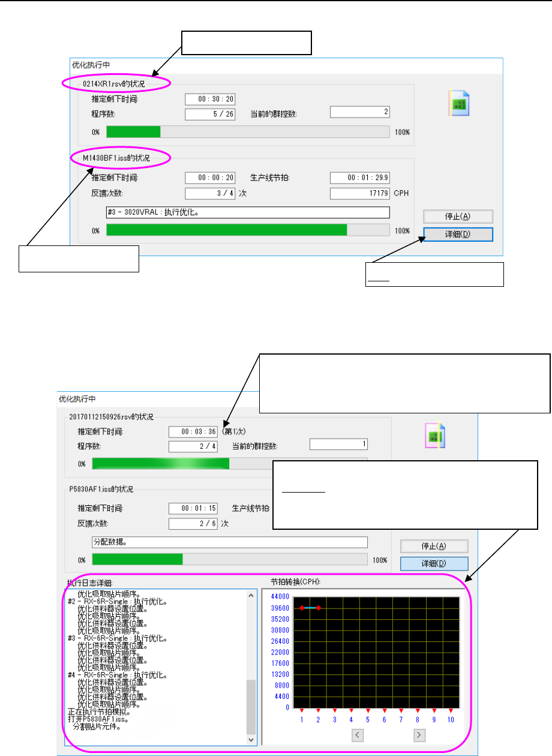Click the remaining time field 00:00:20

(x=210, y=178)
